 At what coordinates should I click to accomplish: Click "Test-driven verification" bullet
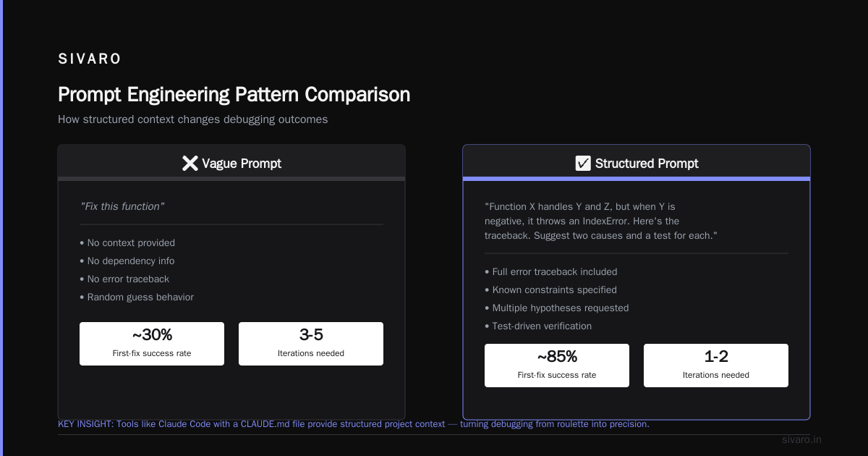coord(538,326)
